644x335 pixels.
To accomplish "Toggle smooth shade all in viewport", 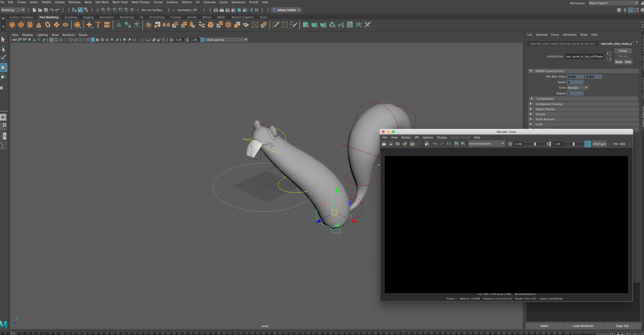I will (x=93, y=40).
